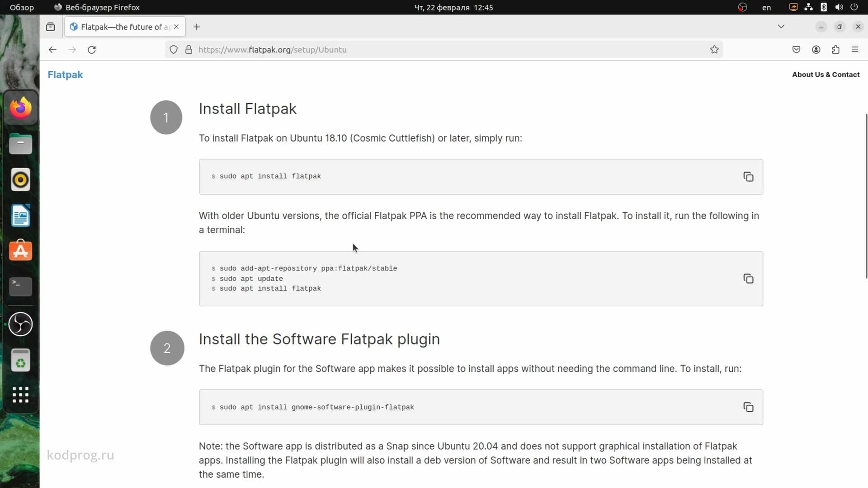Click the Flatpak logo link

click(65, 75)
